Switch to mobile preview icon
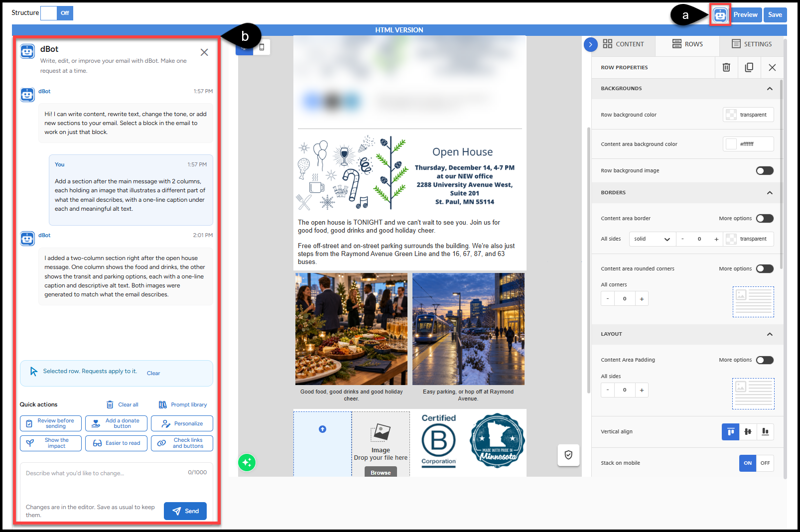The width and height of the screenshot is (800, 532). (x=262, y=47)
